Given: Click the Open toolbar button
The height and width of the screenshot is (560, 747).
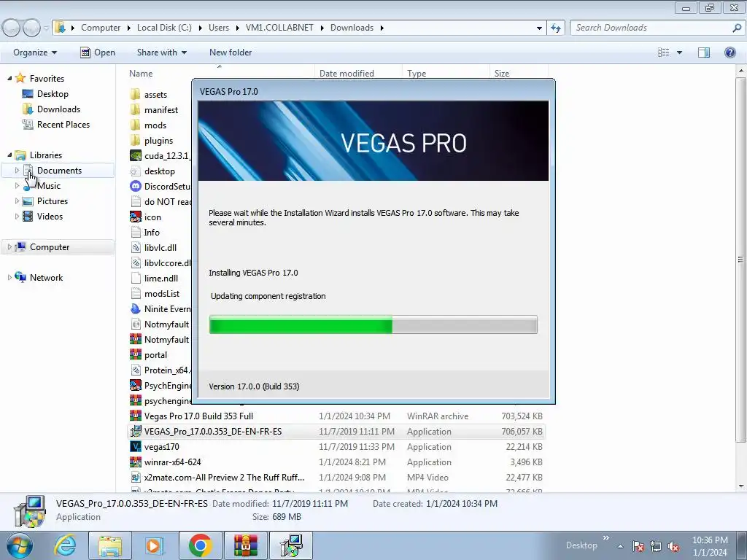Looking at the screenshot, I should tap(98, 52).
